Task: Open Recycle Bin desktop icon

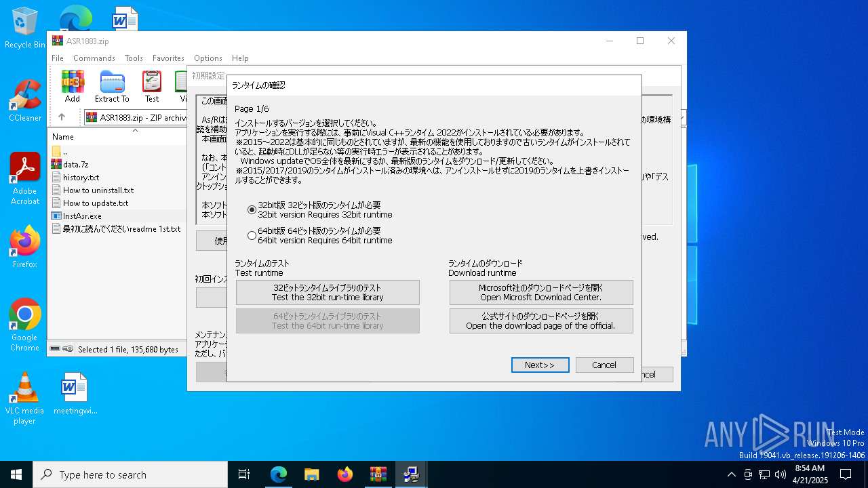Action: coord(24,28)
